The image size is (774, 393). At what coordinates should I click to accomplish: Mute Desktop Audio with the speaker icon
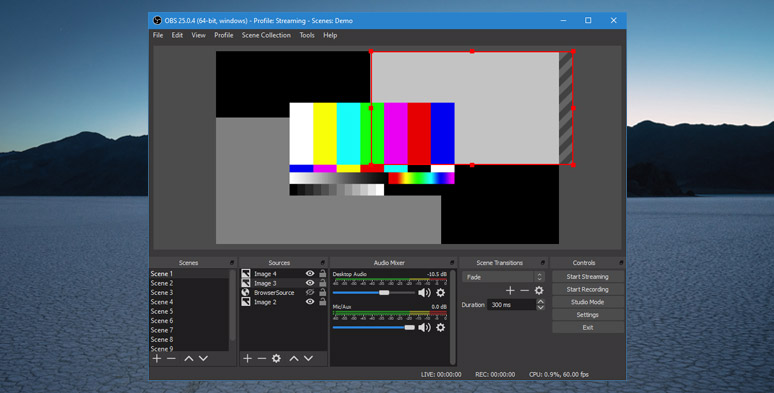(x=424, y=293)
